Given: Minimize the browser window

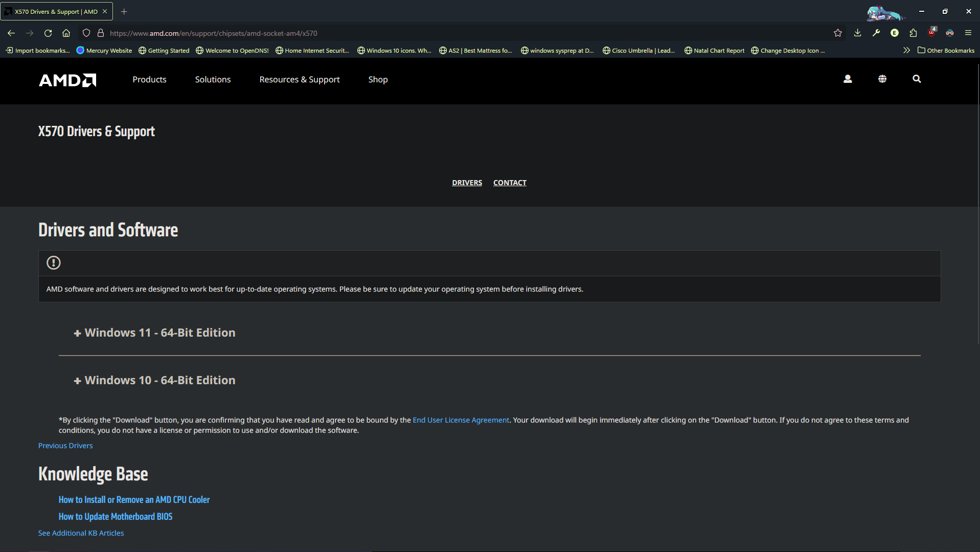Looking at the screenshot, I should coord(922,11).
